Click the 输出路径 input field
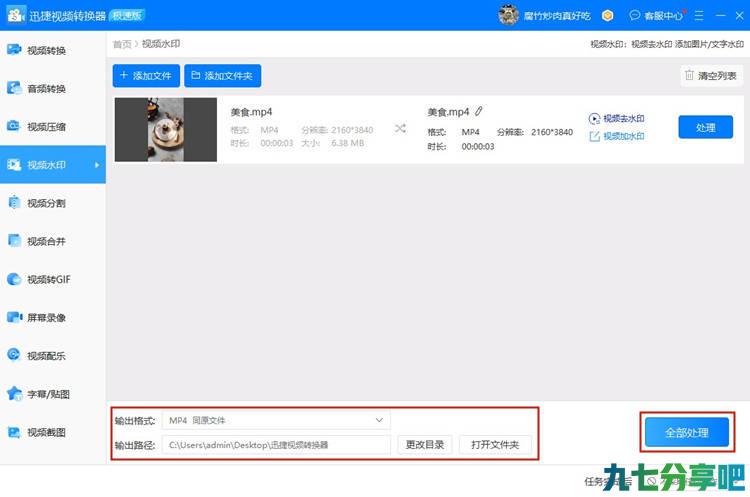 coord(276,445)
